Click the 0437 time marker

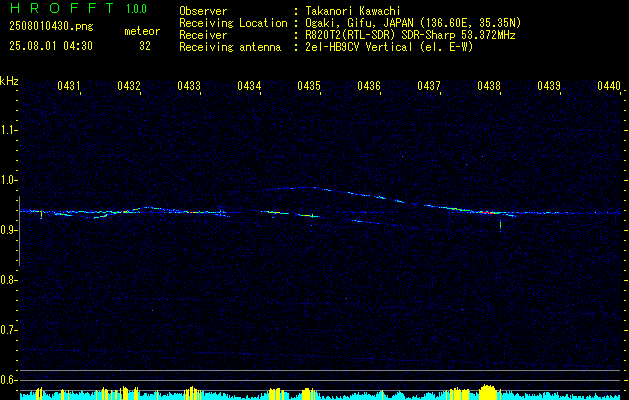(x=429, y=85)
